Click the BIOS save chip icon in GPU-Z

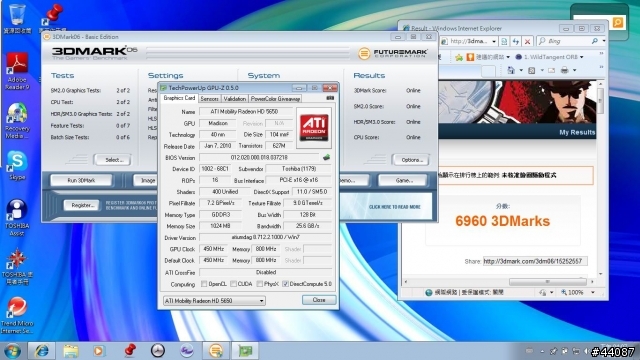[326, 157]
